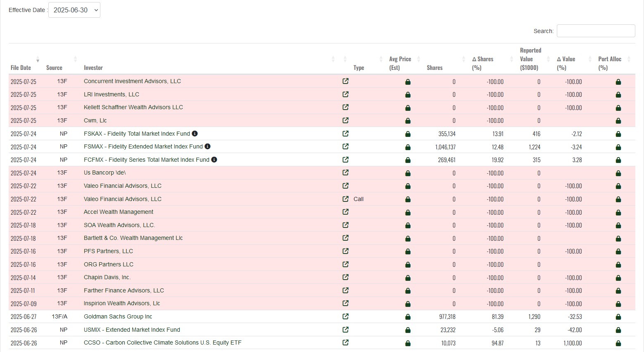The height and width of the screenshot is (352, 644).
Task: Open external link for FCFMX Series fund
Action: (345, 160)
